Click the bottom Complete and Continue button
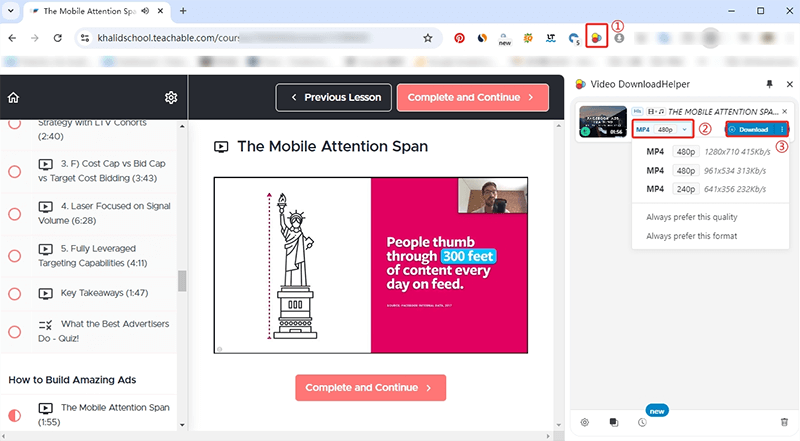 click(x=370, y=387)
